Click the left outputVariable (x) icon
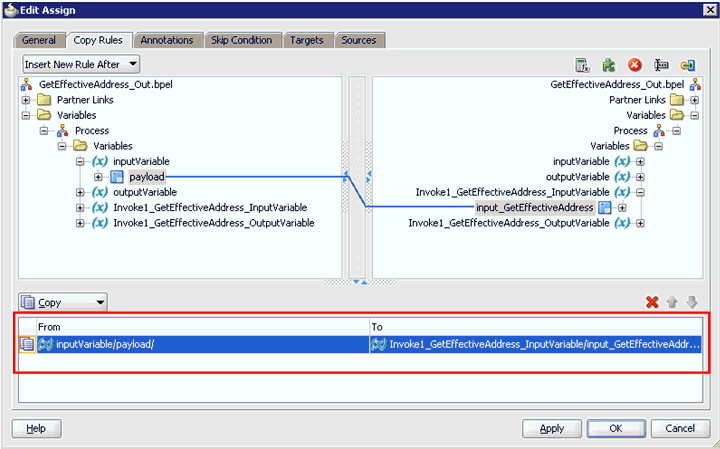 [x=100, y=192]
